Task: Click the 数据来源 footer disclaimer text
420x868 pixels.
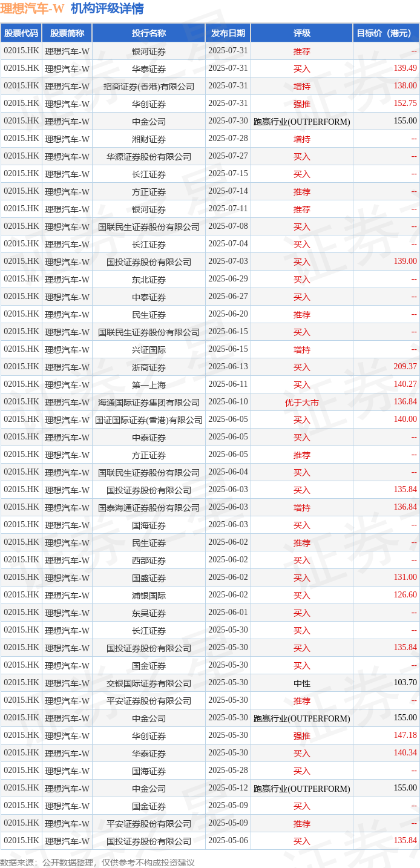Action: pos(97,862)
